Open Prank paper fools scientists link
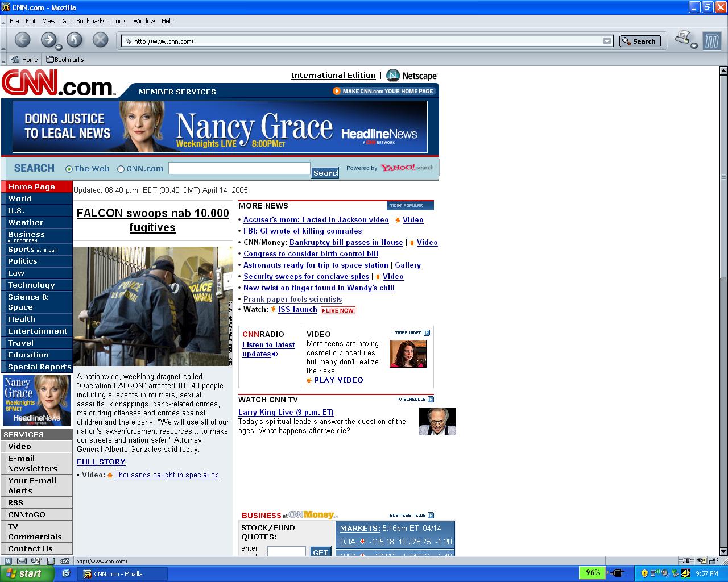Image resolution: width=728 pixels, height=582 pixels. (x=292, y=299)
